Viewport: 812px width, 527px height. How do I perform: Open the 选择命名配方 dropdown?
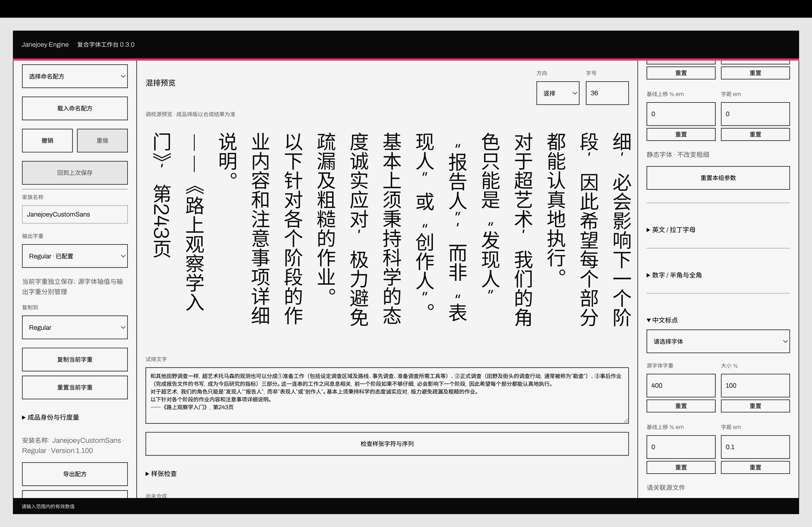pos(75,76)
